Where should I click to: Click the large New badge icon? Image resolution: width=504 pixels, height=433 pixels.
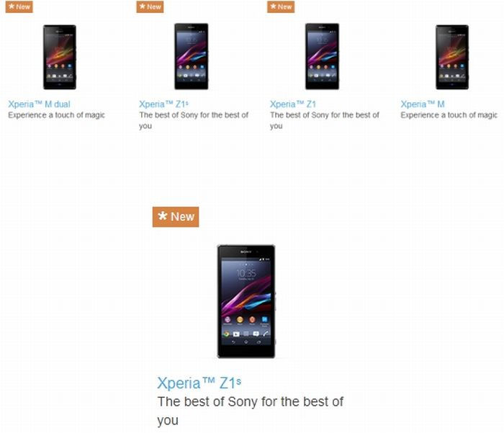tap(176, 217)
